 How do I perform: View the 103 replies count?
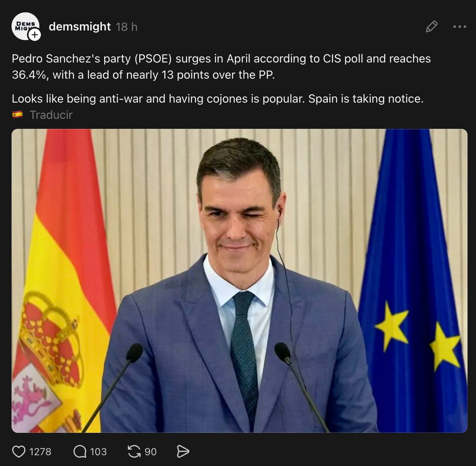98,451
